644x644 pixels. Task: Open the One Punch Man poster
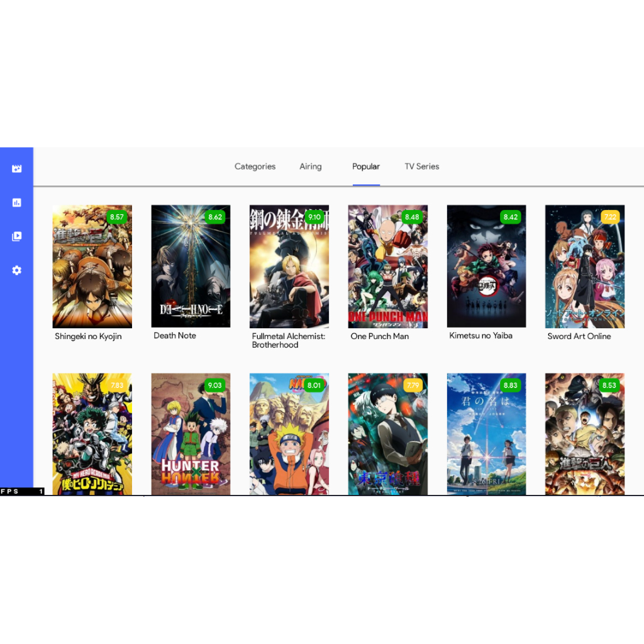(387, 266)
